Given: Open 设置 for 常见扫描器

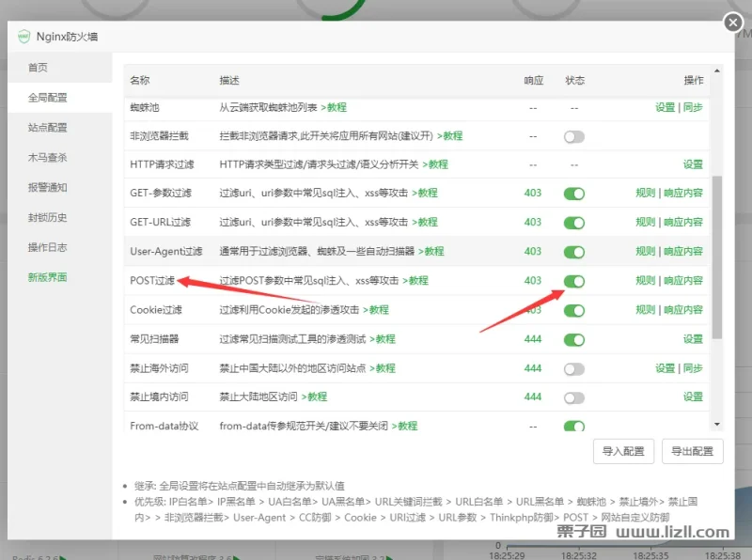Looking at the screenshot, I should [693, 339].
